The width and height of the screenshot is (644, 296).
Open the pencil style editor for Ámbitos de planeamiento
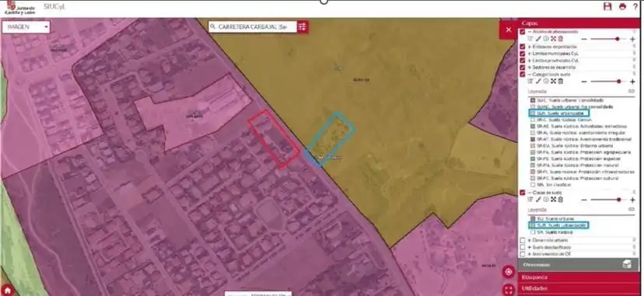[x=538, y=39]
